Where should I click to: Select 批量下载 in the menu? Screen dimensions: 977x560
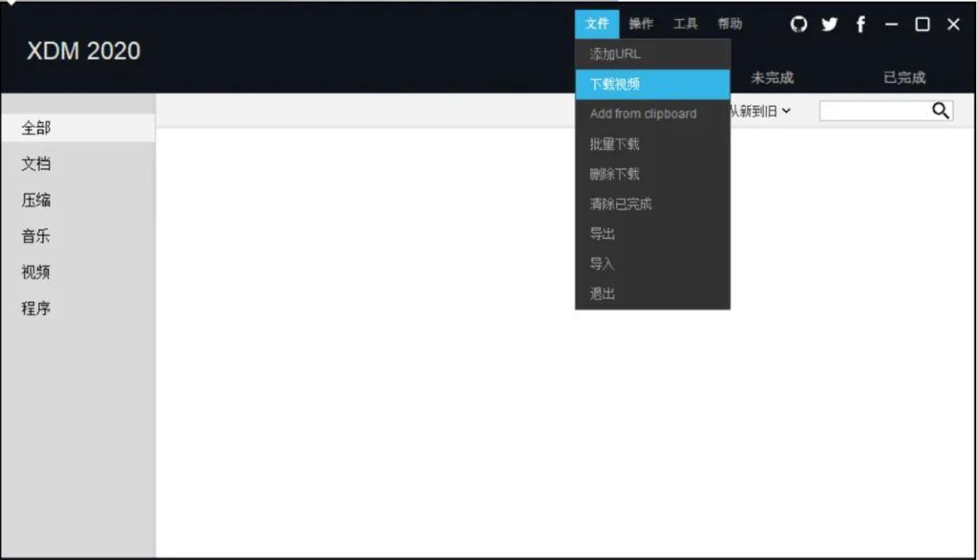point(652,144)
